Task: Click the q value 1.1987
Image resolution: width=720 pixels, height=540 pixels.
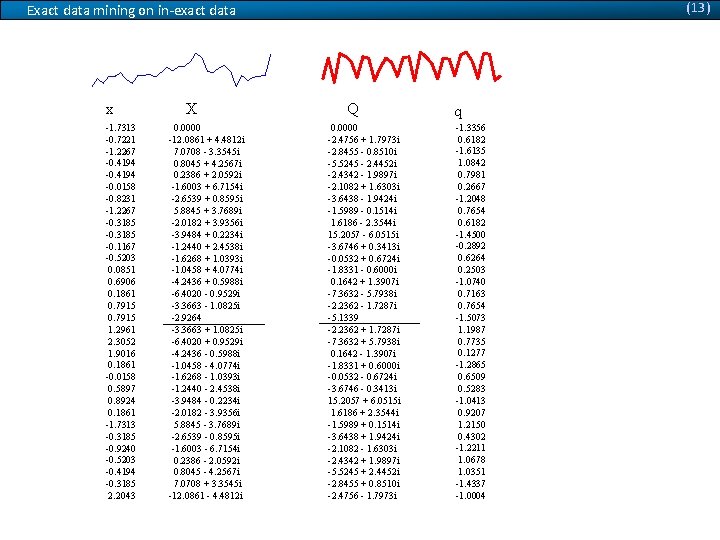Action: tap(471, 330)
